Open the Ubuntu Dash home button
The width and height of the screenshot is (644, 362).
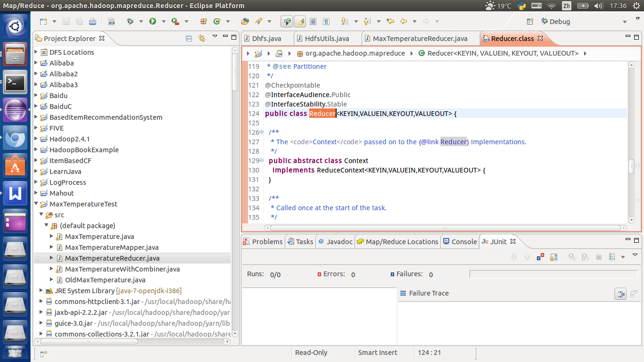[x=15, y=26]
